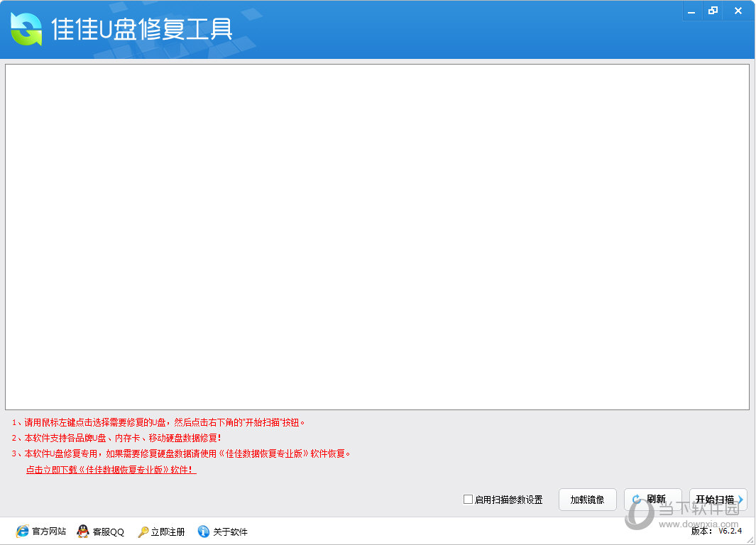Click the 佳佳U盘修复工具 title text
Viewport: 756px width, 545px height.
[142, 29]
